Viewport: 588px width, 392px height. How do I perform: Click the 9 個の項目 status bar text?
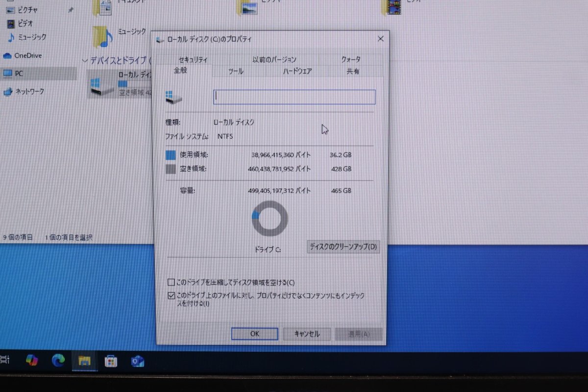18,237
